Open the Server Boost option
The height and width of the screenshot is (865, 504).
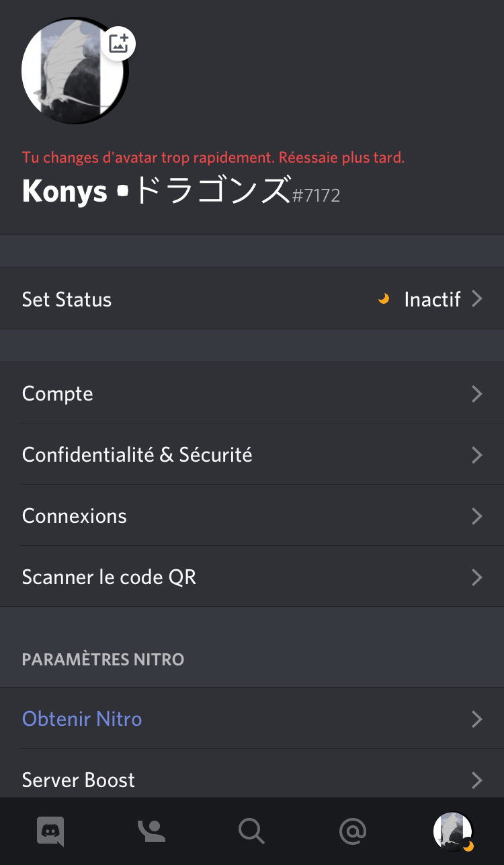pos(79,780)
